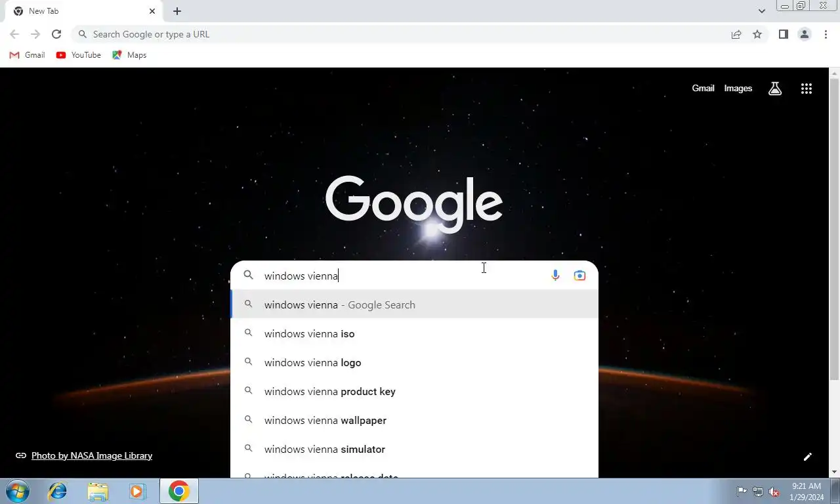The height and width of the screenshot is (504, 840).
Task: Click the Chrome taskbar icon
Action: click(x=178, y=491)
